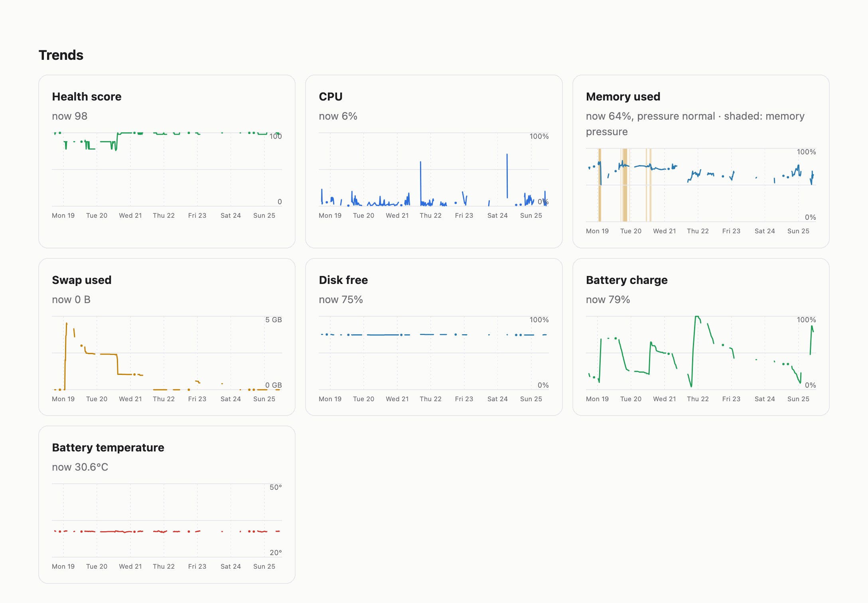Click the Memory used card title
The height and width of the screenshot is (603, 868).
(623, 97)
